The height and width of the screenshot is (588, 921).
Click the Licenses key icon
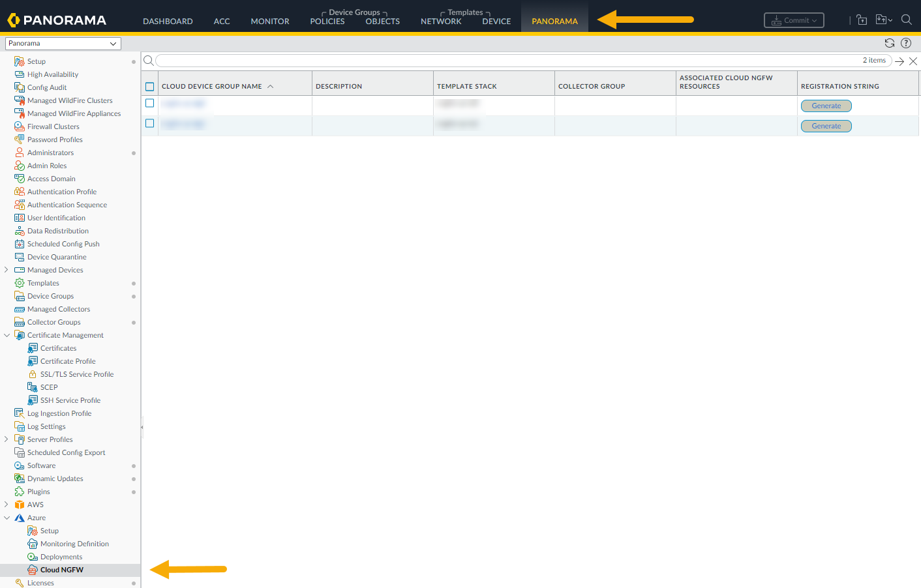[x=20, y=583]
